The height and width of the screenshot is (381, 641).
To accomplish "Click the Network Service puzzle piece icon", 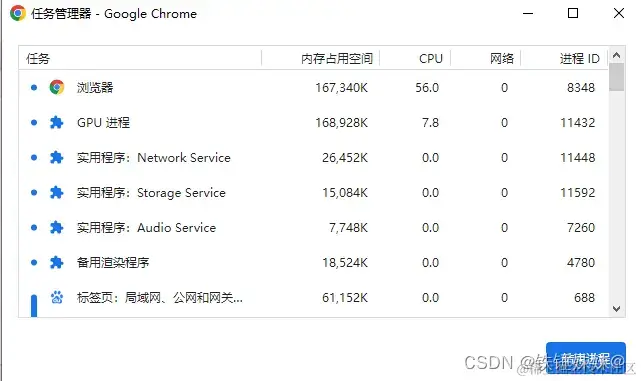I will (56, 158).
